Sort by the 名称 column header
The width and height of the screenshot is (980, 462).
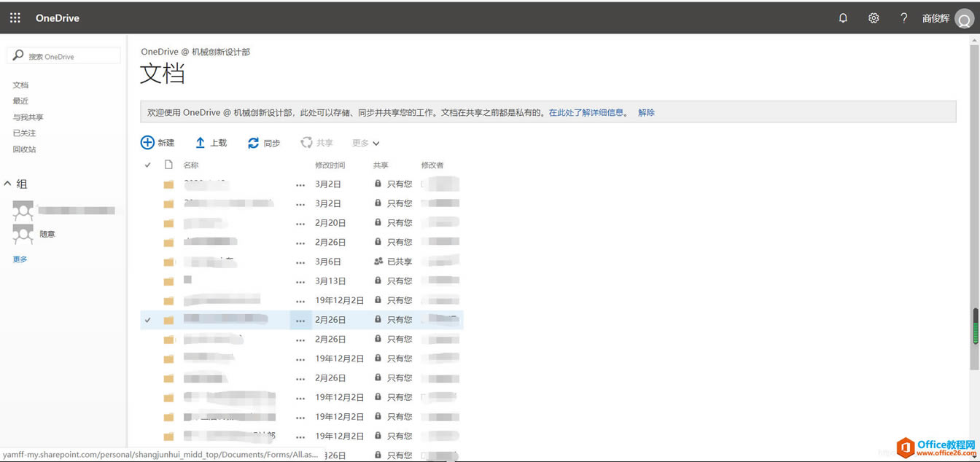(x=191, y=165)
